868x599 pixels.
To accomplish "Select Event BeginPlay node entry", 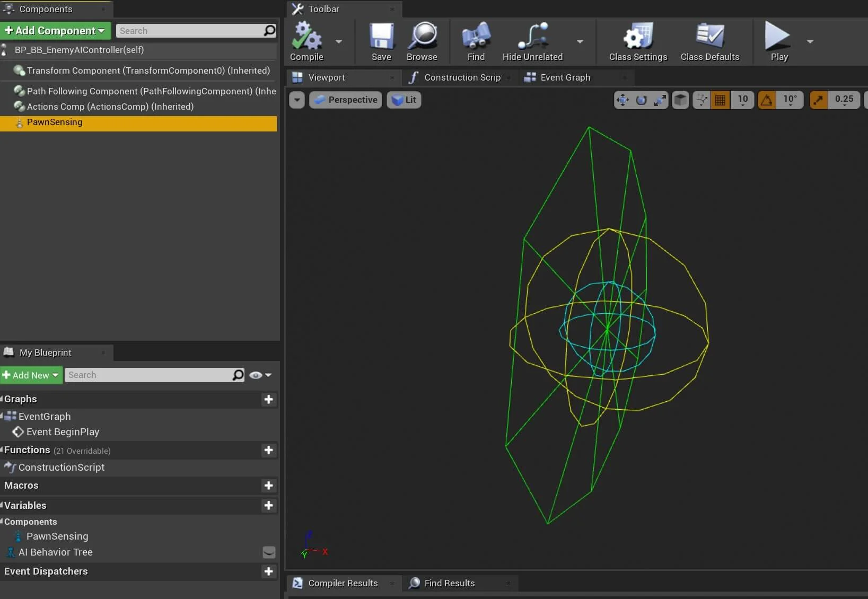I will (x=63, y=432).
